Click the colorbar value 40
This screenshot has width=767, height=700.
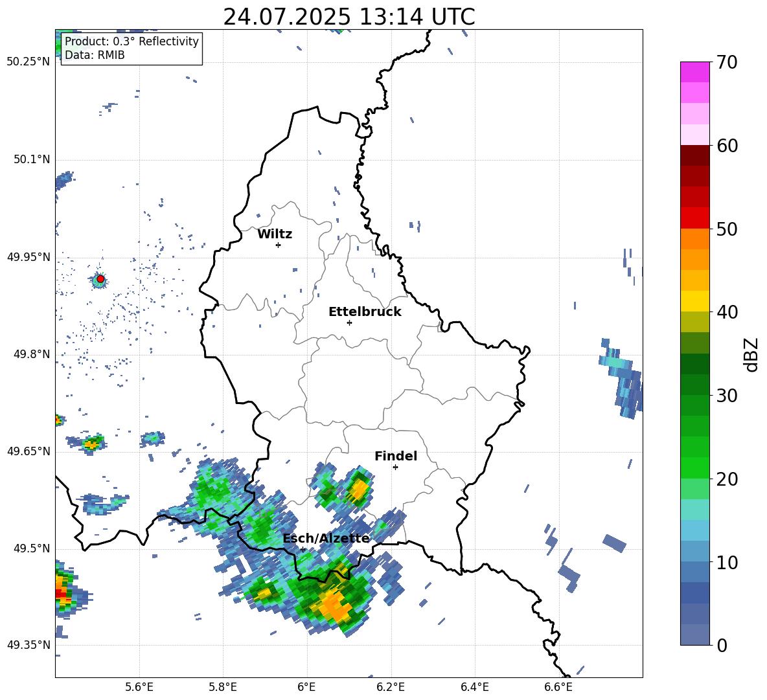(x=727, y=312)
